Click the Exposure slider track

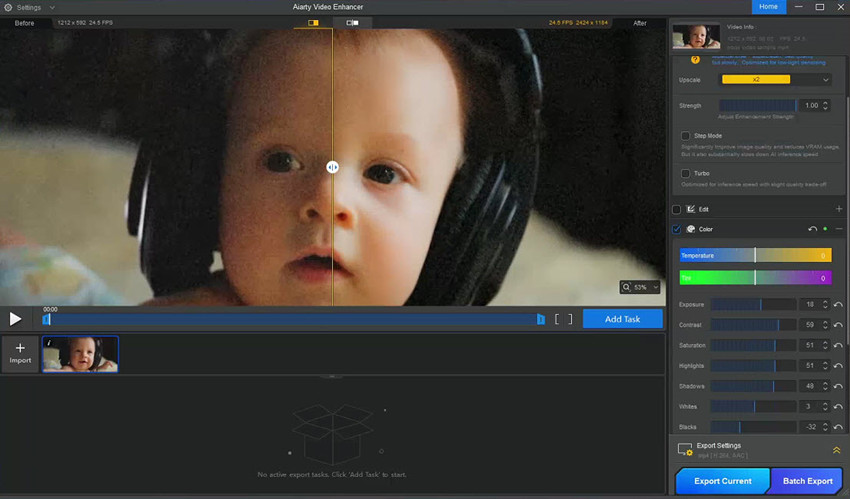pos(753,304)
